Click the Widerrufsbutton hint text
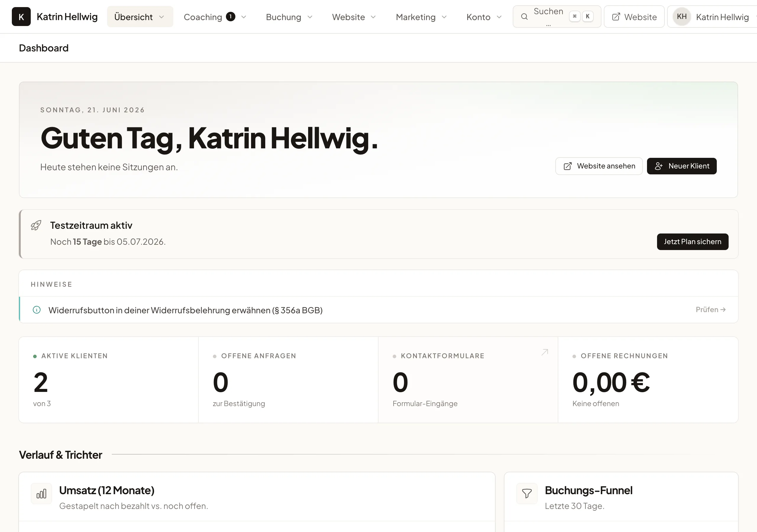This screenshot has width=757, height=532. tap(186, 310)
